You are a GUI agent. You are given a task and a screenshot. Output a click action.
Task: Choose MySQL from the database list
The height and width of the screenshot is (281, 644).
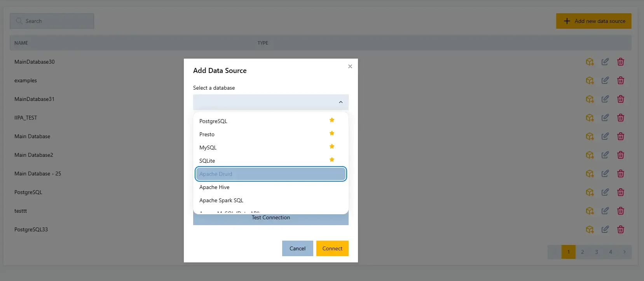coord(271,147)
